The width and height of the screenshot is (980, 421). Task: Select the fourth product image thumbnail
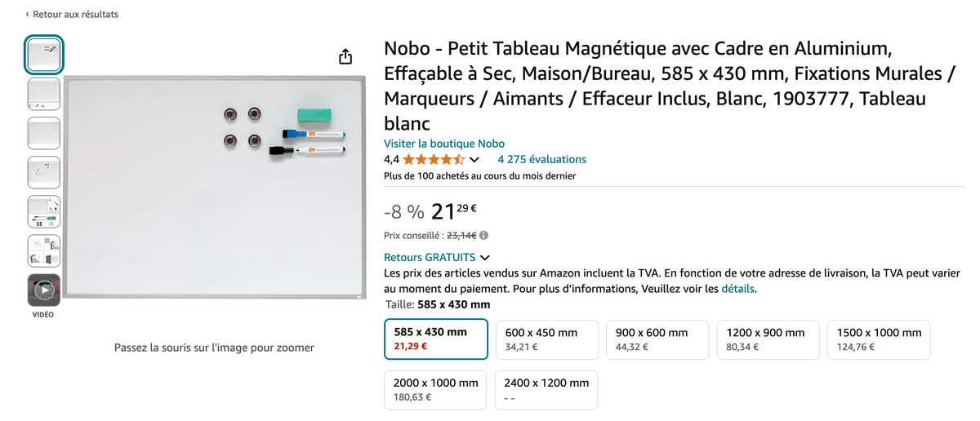click(x=44, y=172)
